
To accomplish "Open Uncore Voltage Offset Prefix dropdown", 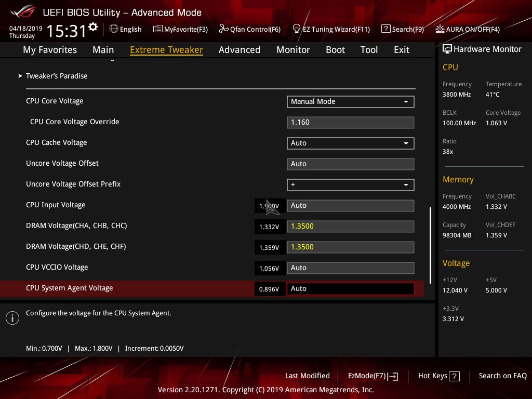I will click(x=351, y=185).
